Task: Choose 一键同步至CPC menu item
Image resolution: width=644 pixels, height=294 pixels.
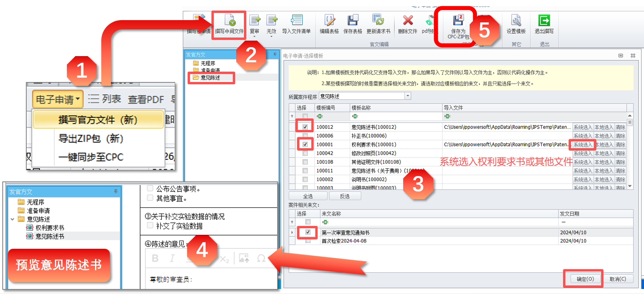Action: [x=91, y=157]
